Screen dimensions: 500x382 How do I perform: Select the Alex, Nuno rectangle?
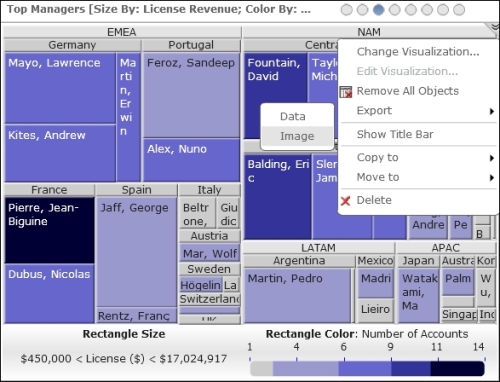coord(191,160)
